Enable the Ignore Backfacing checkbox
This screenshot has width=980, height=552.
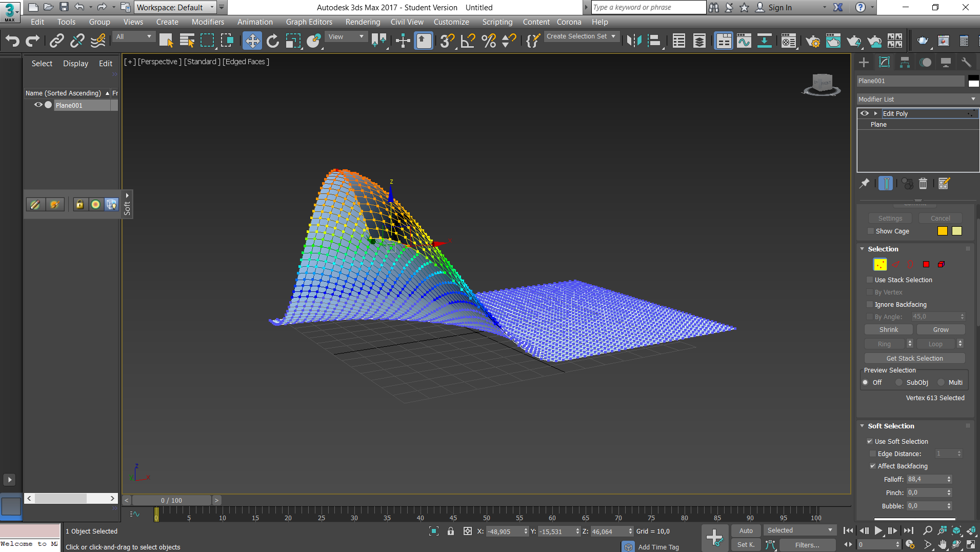870,304
